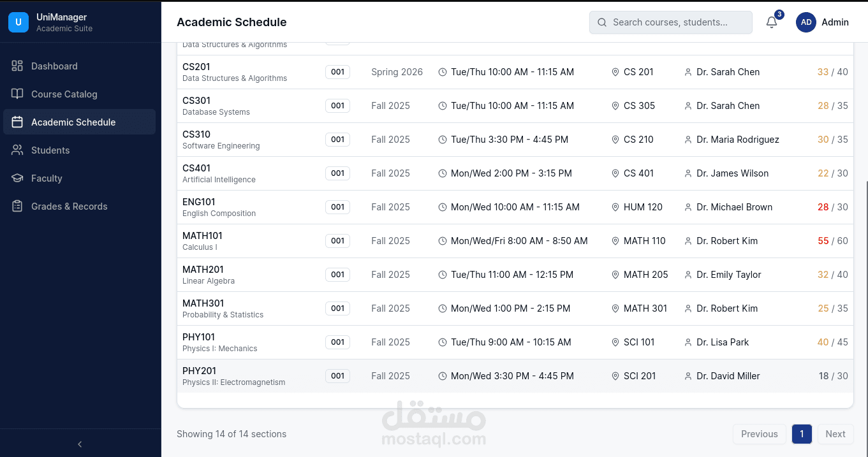868x457 pixels.
Task: Click the UniManager logo icon
Action: pos(18,22)
